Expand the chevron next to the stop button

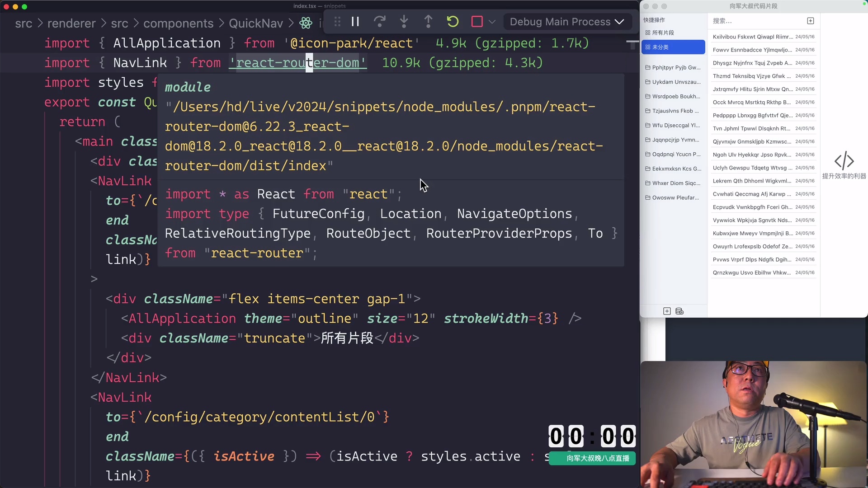click(x=492, y=22)
